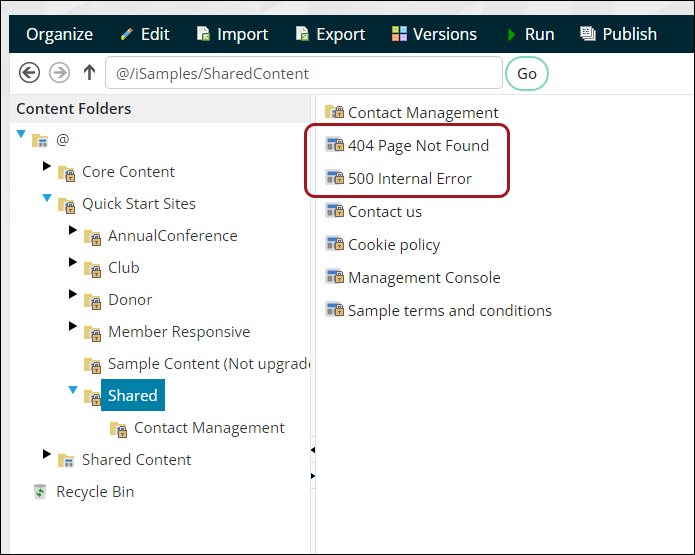Viewport: 695px width, 555px height.
Task: Click the green Run arrow icon
Action: coord(511,35)
